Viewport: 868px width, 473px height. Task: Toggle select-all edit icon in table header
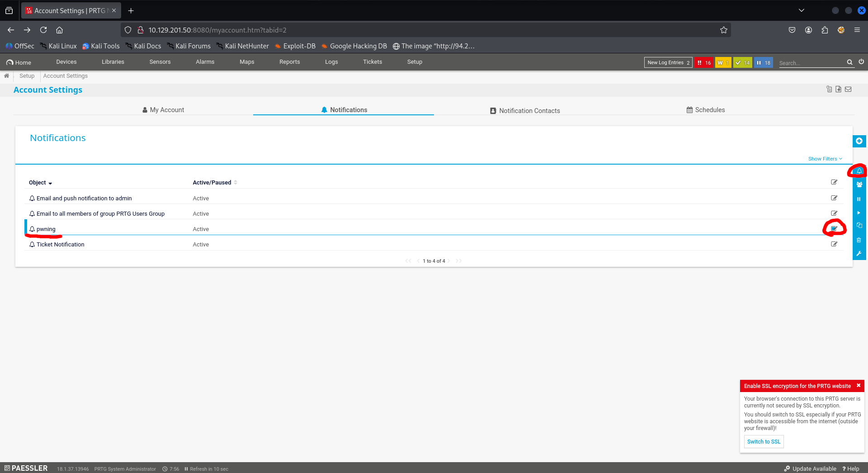click(834, 182)
